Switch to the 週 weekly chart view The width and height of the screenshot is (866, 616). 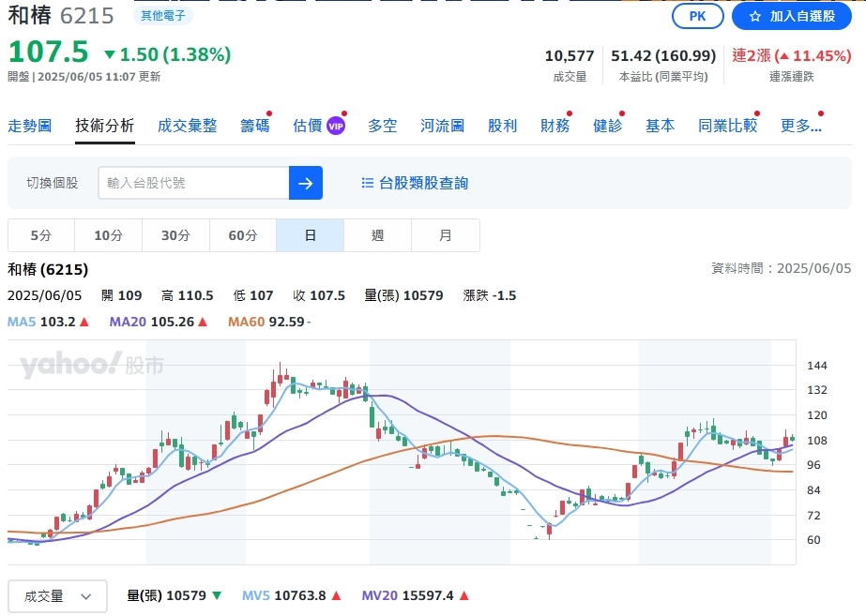click(377, 235)
